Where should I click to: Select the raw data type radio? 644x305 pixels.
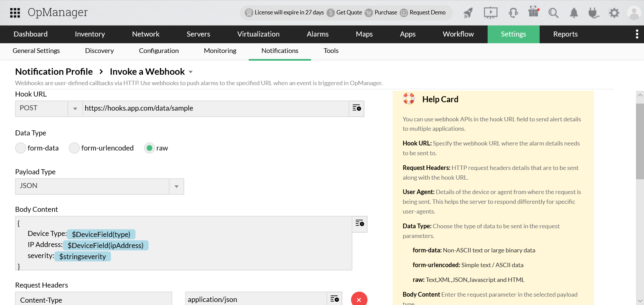[x=149, y=148]
